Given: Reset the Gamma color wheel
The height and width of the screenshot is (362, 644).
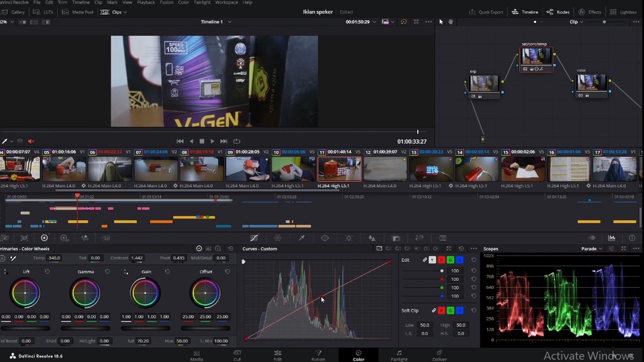Looking at the screenshot, I should pos(107,271).
